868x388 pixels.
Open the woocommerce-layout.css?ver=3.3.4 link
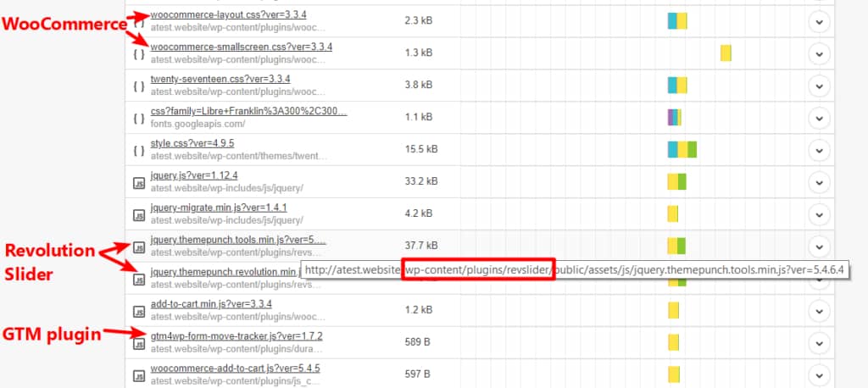[x=229, y=15]
